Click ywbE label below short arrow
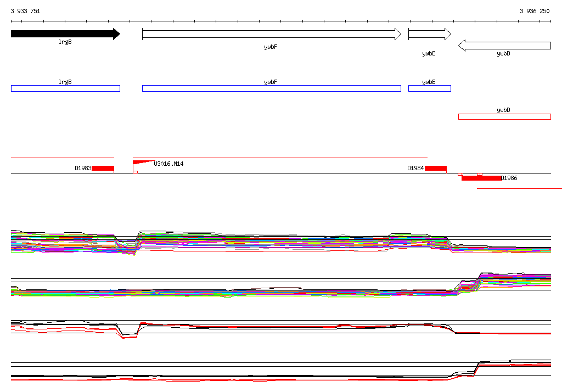The image size is (562, 392). pyautogui.click(x=429, y=53)
